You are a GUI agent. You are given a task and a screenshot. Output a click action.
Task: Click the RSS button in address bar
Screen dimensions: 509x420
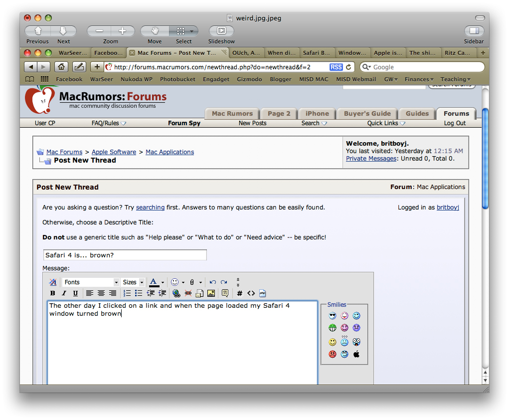click(336, 67)
